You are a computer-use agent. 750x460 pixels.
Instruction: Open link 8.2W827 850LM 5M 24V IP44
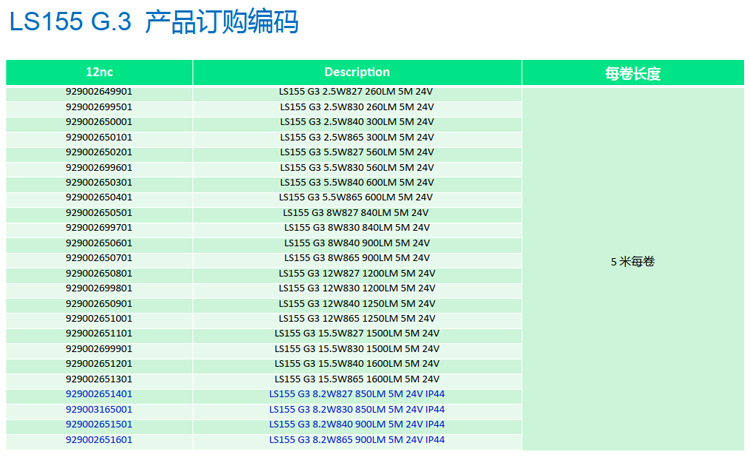tap(357, 394)
